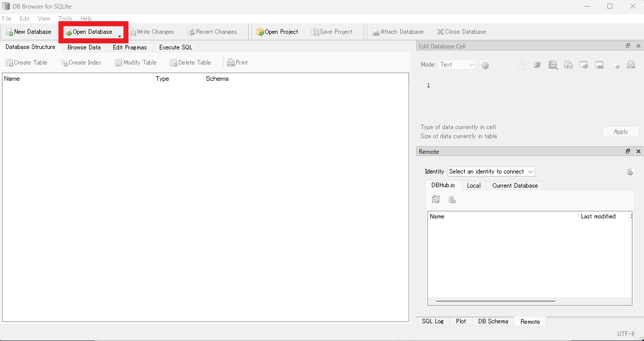
Task: Click the Set as NULL icon in cell editor
Action: point(615,65)
